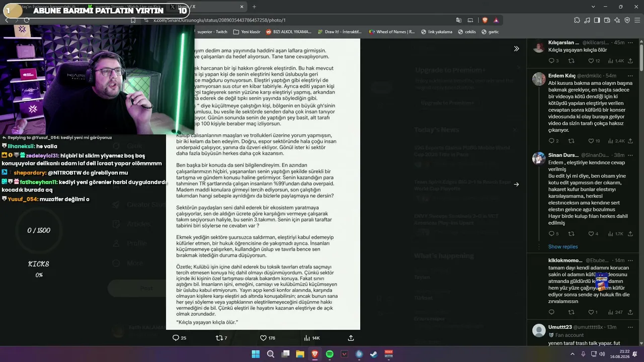The image size is (644, 362).
Task: Open Erdem Kılıç profile name link
Action: pyautogui.click(x=561, y=75)
